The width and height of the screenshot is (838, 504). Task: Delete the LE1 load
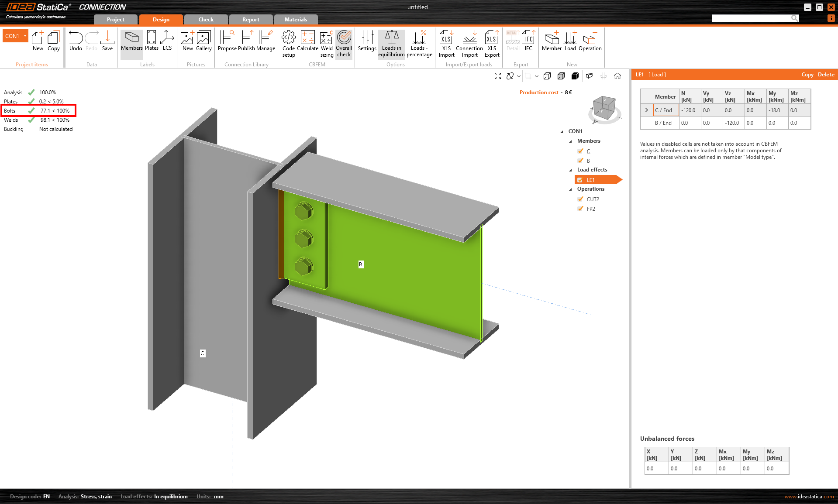pyautogui.click(x=826, y=75)
